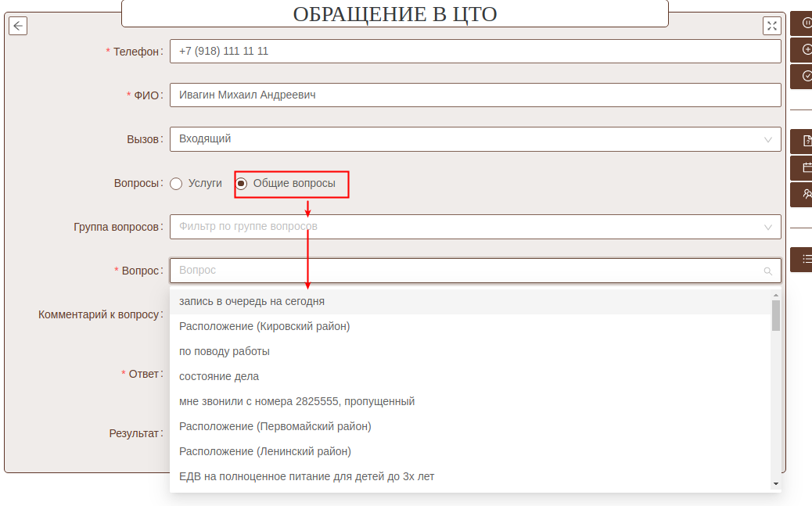The height and width of the screenshot is (506, 812).
Task: Click the plus circle sidebar icon
Action: 806,49
